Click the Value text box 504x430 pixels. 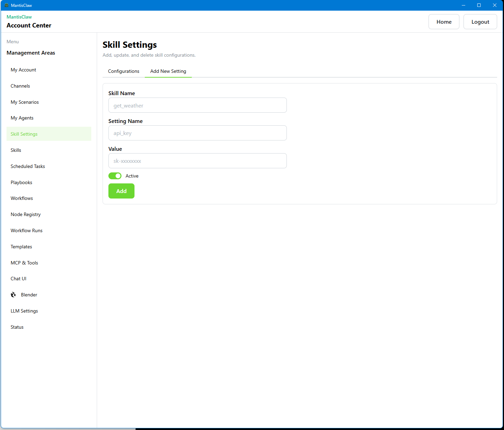tap(197, 161)
